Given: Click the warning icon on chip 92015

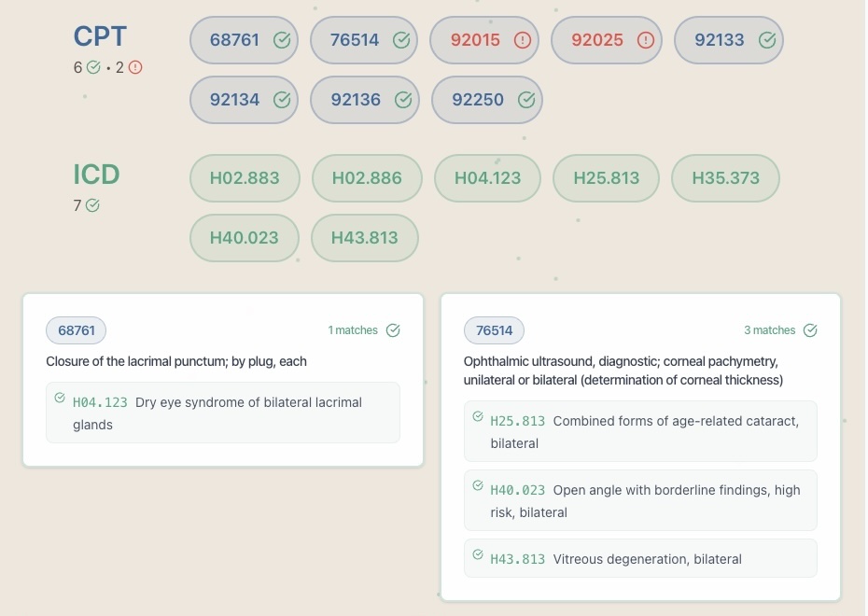Looking at the screenshot, I should [x=522, y=40].
